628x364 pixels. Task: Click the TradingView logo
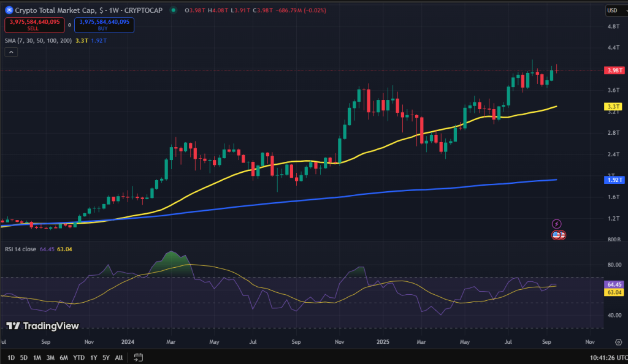[x=42, y=326]
